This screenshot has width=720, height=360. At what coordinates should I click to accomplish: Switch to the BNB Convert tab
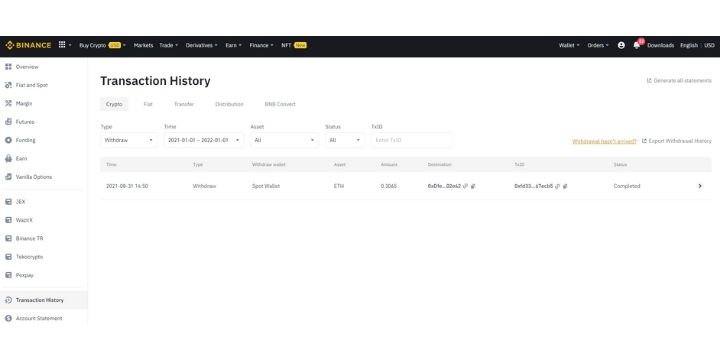280,104
